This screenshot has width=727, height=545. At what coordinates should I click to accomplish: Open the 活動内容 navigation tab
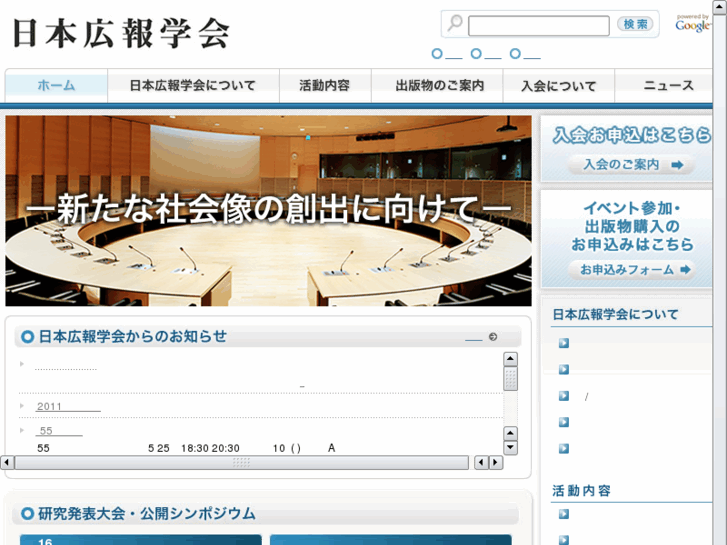pyautogui.click(x=325, y=85)
